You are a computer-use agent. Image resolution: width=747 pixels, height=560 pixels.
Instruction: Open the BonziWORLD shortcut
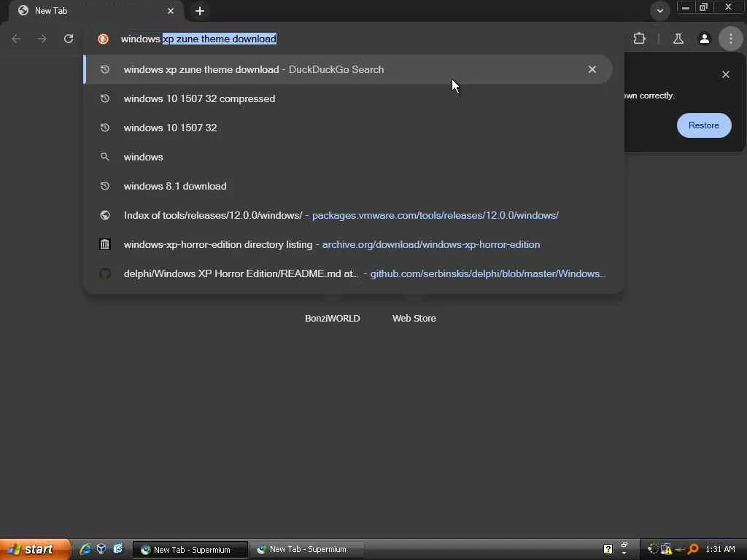[333, 318]
